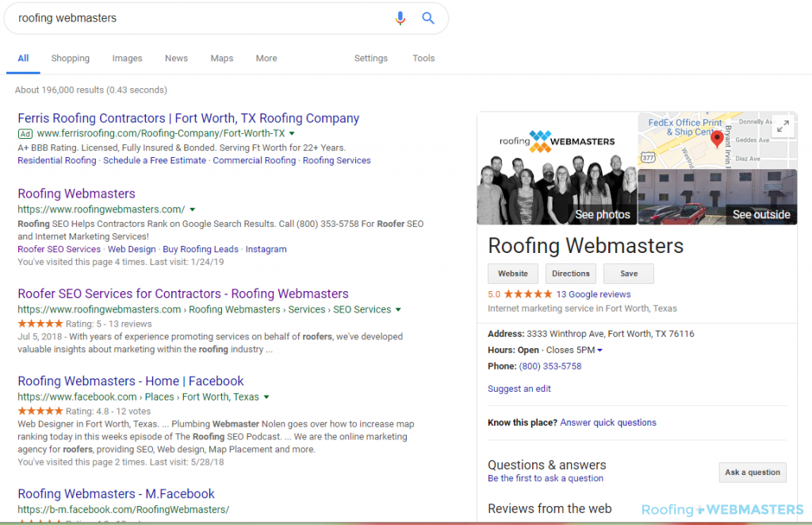Click Schedule a Free Estimate sitelink

click(155, 160)
